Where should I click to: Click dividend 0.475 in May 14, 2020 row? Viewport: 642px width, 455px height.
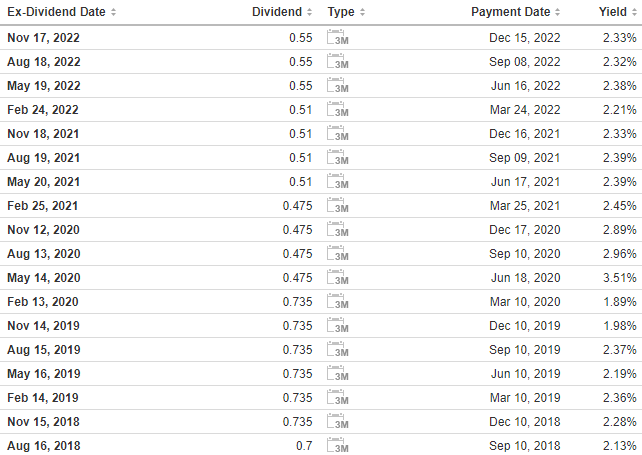click(297, 278)
